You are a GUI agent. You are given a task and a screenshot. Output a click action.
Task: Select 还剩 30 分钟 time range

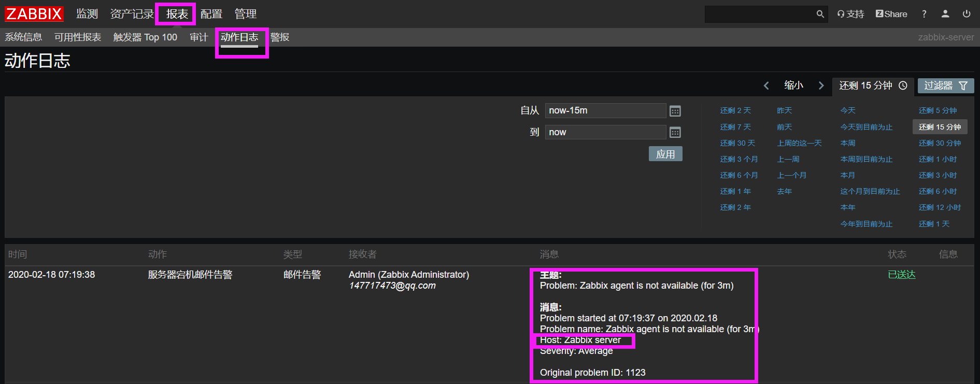pyautogui.click(x=940, y=143)
